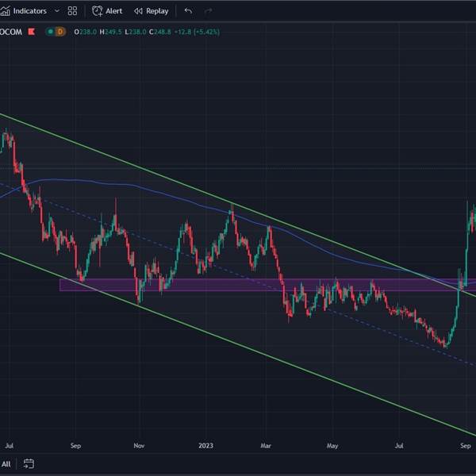Screen dimensions: 476x476
Task: Open the indicator templates grid icon
Action: (72, 11)
